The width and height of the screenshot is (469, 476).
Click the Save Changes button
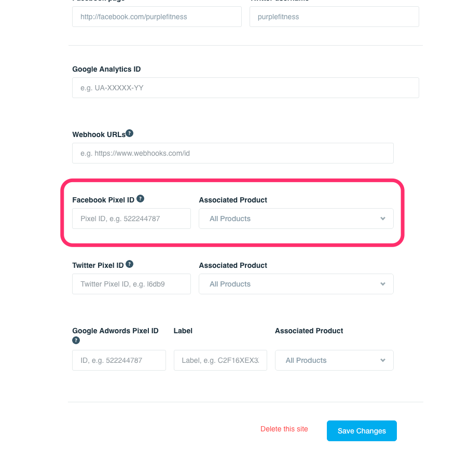click(x=362, y=431)
